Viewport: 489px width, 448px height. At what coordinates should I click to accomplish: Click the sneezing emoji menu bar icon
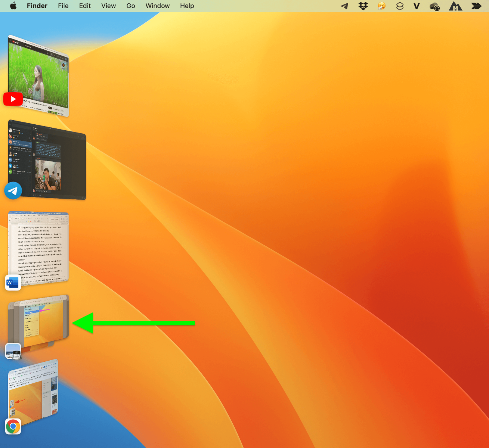[381, 6]
